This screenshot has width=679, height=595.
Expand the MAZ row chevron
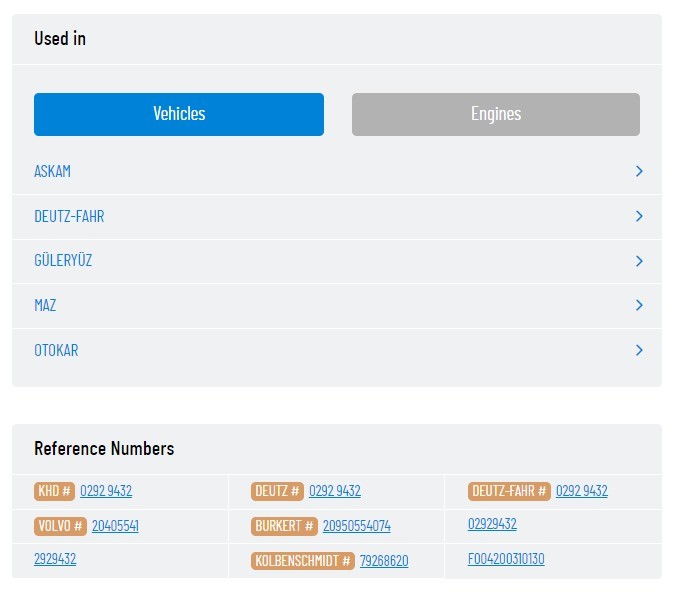[639, 305]
